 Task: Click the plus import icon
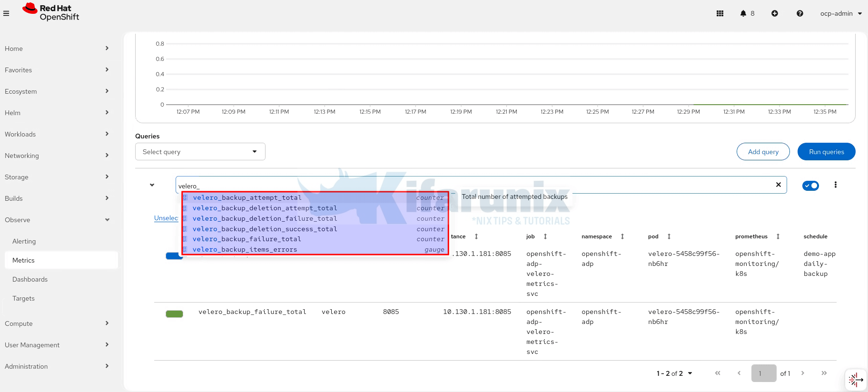[x=775, y=13]
